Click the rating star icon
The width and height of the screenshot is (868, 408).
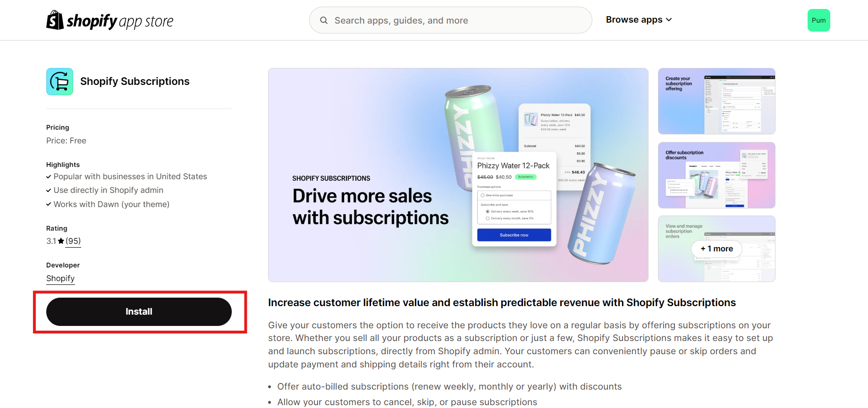pyautogui.click(x=61, y=241)
